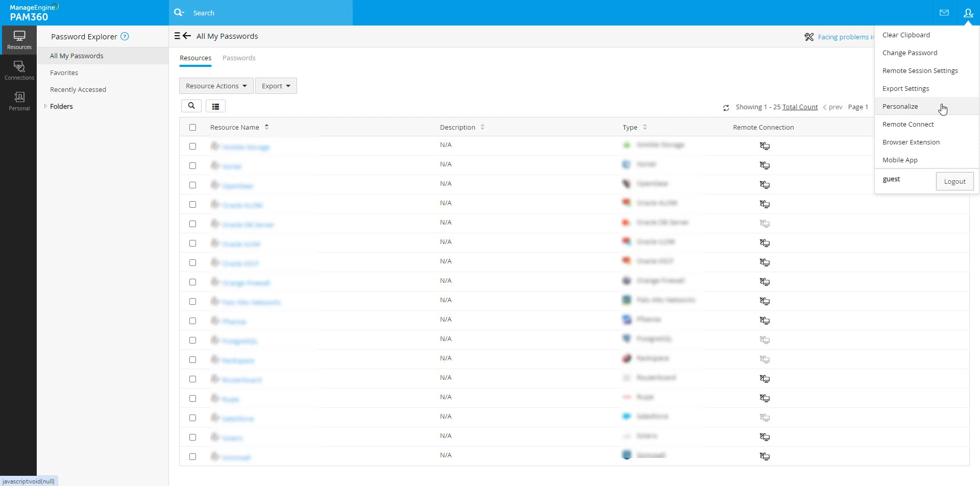The width and height of the screenshot is (980, 486).
Task: Focus the top Search input field
Action: point(271,13)
